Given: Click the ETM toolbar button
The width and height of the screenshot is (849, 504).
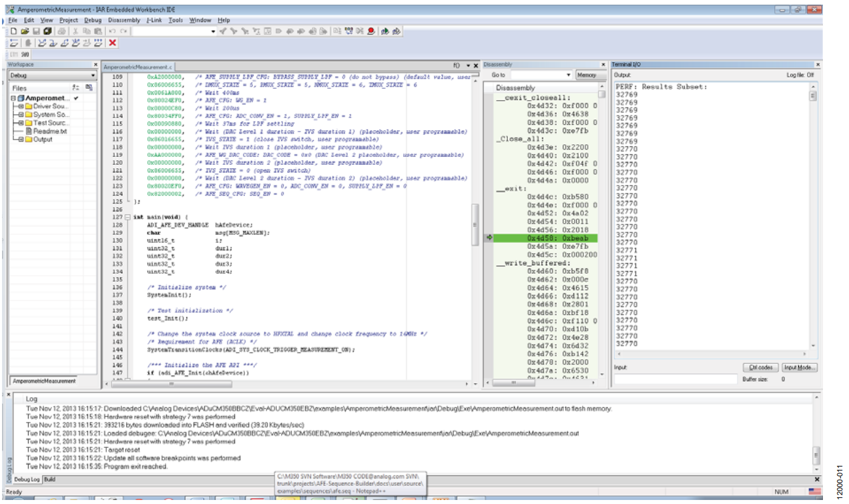Looking at the screenshot, I should click(13, 55).
